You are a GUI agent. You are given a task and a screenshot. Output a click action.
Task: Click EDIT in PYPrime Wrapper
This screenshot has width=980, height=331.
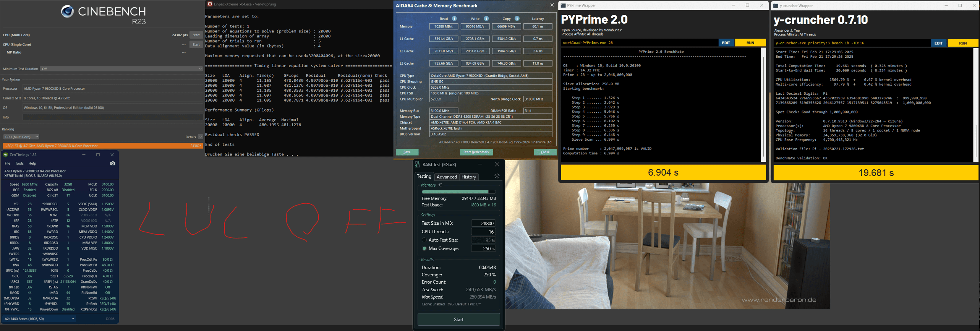pos(726,43)
